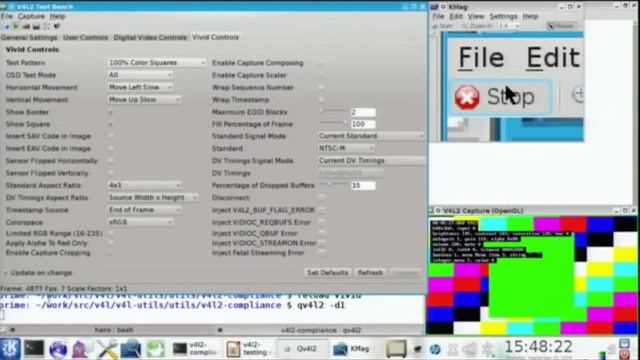The height and width of the screenshot is (360, 640).
Task: Check Enable Capture Composing
Action: click(321, 63)
